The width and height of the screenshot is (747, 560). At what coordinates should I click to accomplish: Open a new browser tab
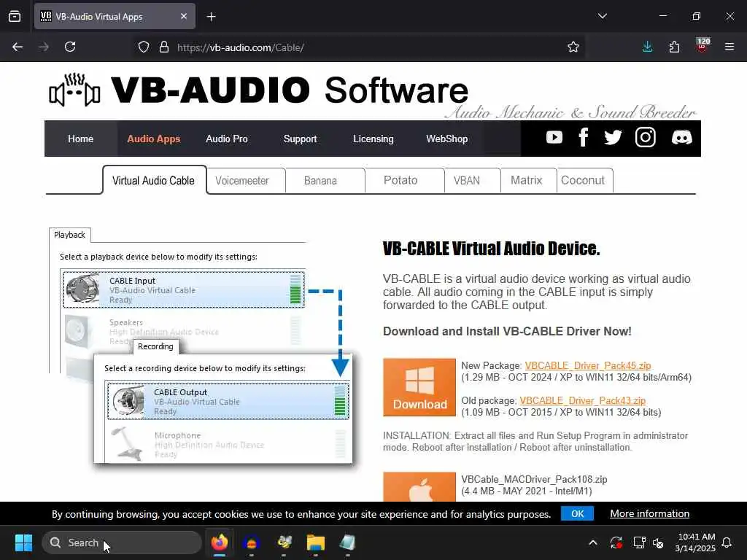click(211, 17)
